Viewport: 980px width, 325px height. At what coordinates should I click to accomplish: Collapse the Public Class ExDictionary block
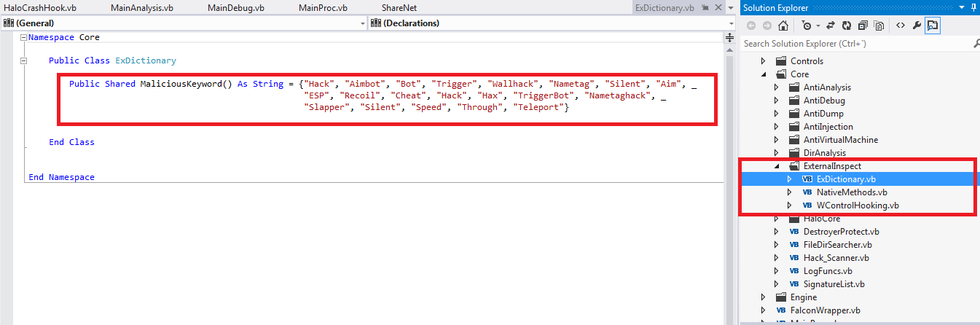pyautogui.click(x=24, y=60)
